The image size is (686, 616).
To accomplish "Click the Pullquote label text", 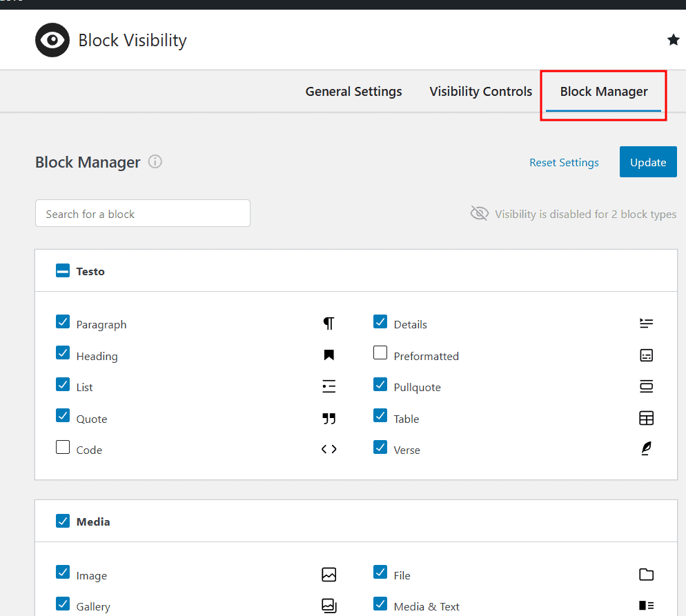I will coord(417,388).
